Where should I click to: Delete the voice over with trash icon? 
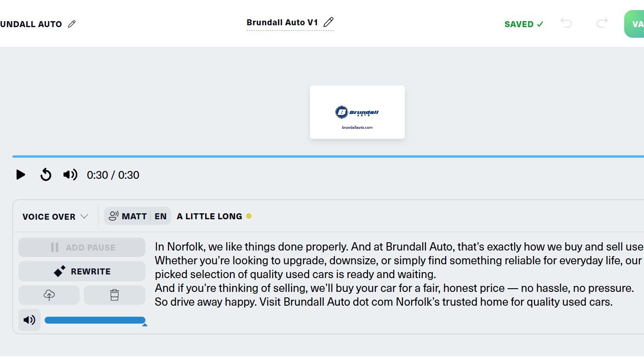(x=115, y=295)
